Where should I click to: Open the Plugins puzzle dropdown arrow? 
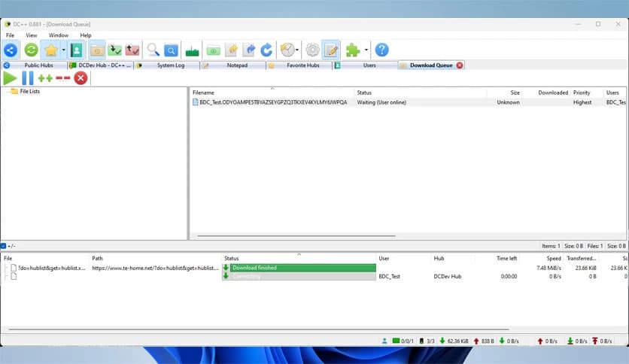366,50
